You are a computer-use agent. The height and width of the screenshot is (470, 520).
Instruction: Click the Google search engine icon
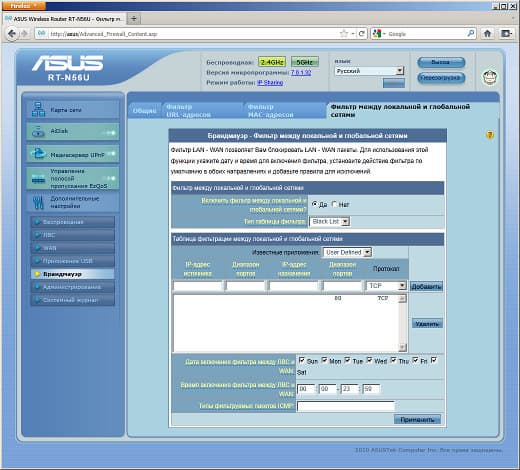coord(377,34)
